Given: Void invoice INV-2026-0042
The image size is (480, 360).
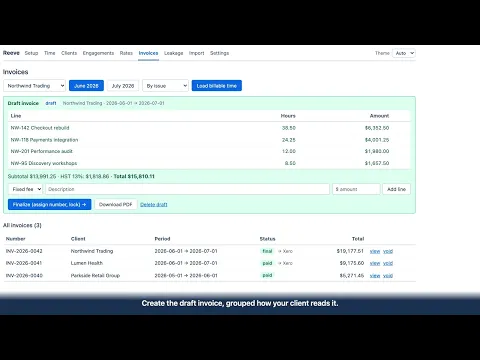Looking at the screenshot, I should coord(388,251).
